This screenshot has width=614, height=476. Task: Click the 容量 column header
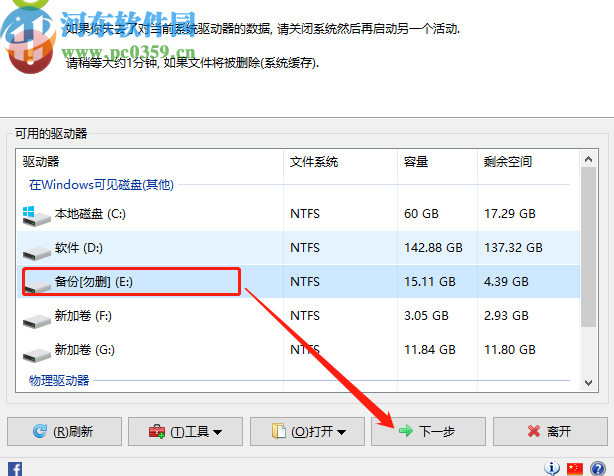tap(437, 162)
